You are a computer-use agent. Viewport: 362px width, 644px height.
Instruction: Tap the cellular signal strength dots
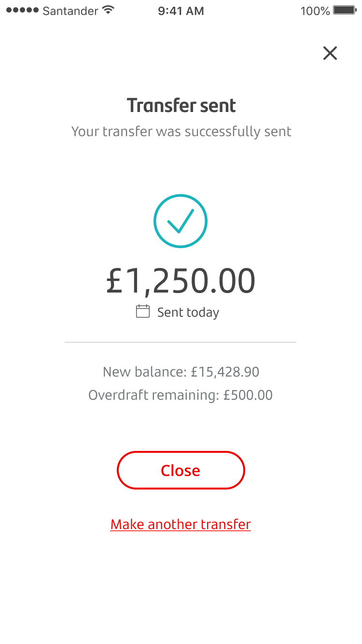(22, 11)
